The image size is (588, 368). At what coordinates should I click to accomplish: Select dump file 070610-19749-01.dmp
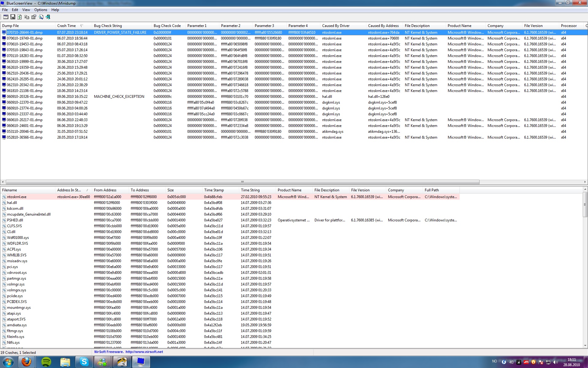tap(25, 38)
